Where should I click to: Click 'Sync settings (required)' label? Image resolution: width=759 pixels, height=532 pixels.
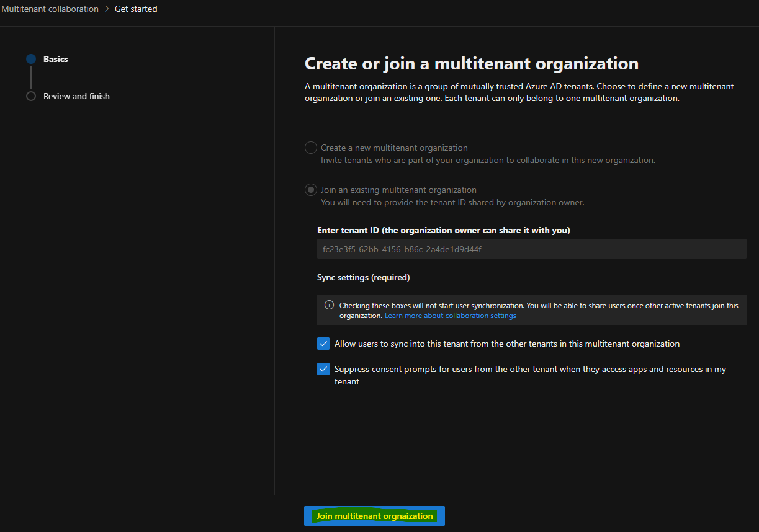click(364, 277)
